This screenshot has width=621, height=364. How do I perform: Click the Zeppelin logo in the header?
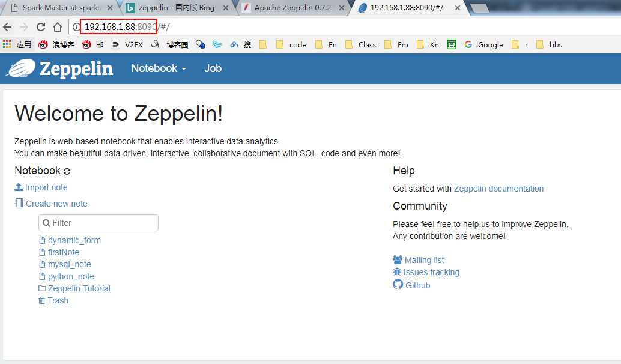[x=61, y=68]
